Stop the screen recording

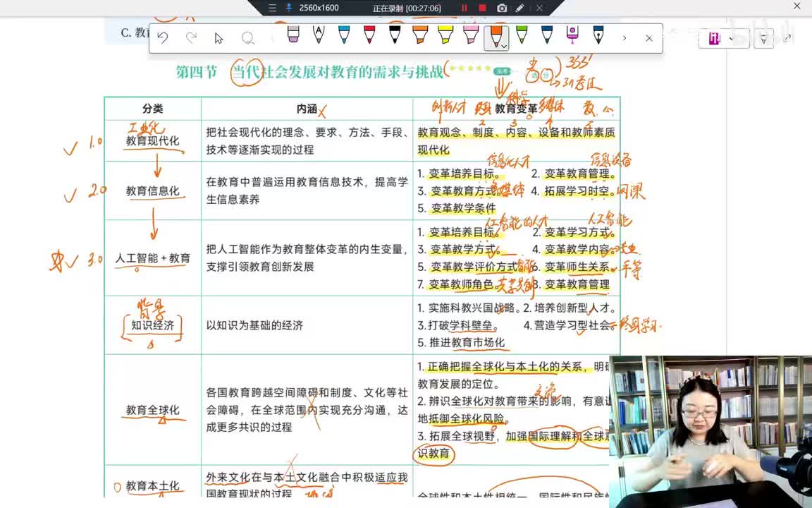[483, 8]
